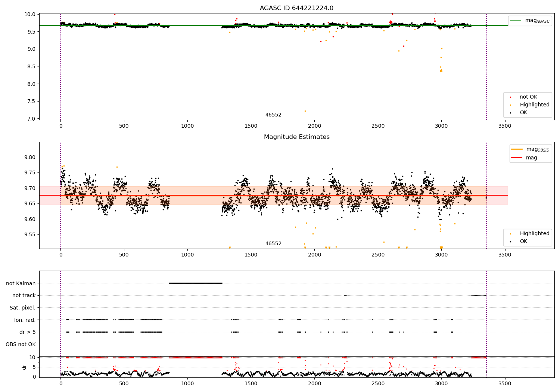Click the '9.75' y-tick in Magnitude Estimates plot
Viewport: 560px width, 392px height.
tap(31, 172)
